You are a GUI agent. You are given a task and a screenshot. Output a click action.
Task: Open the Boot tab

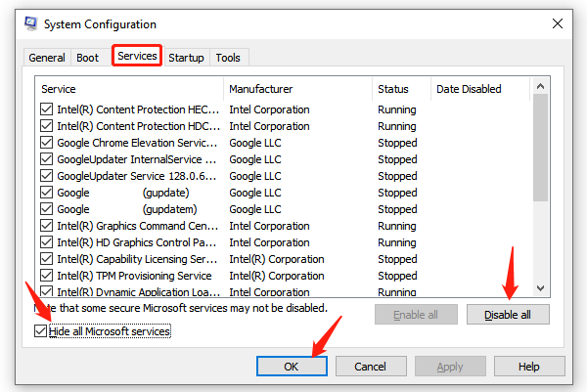(x=88, y=58)
